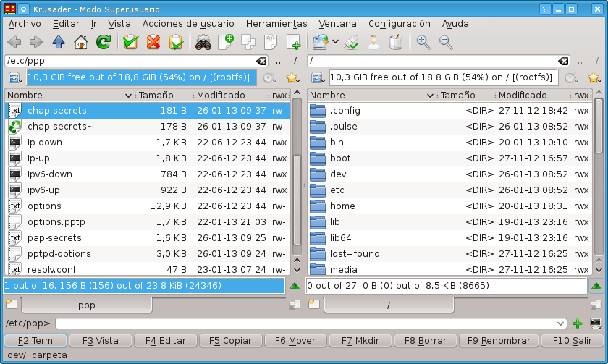Open the Herramientas menu
Image resolution: width=608 pixels, height=364 pixels.
click(x=276, y=24)
